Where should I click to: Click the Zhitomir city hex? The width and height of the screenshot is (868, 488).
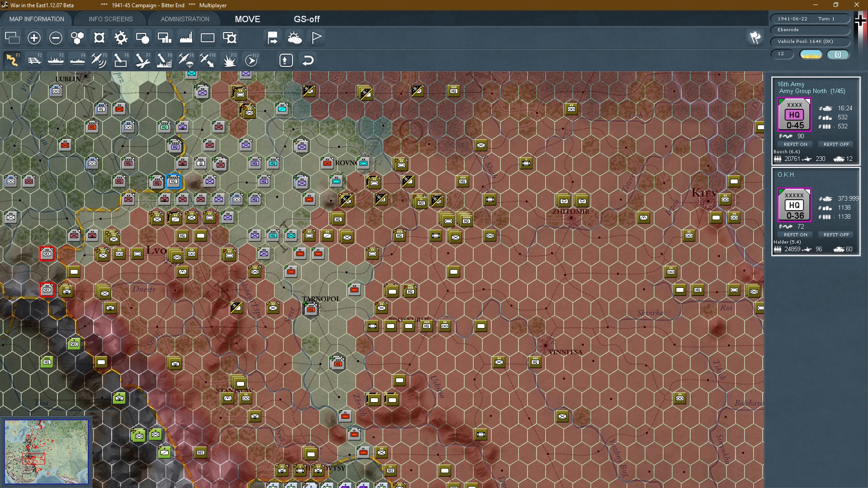(571, 218)
